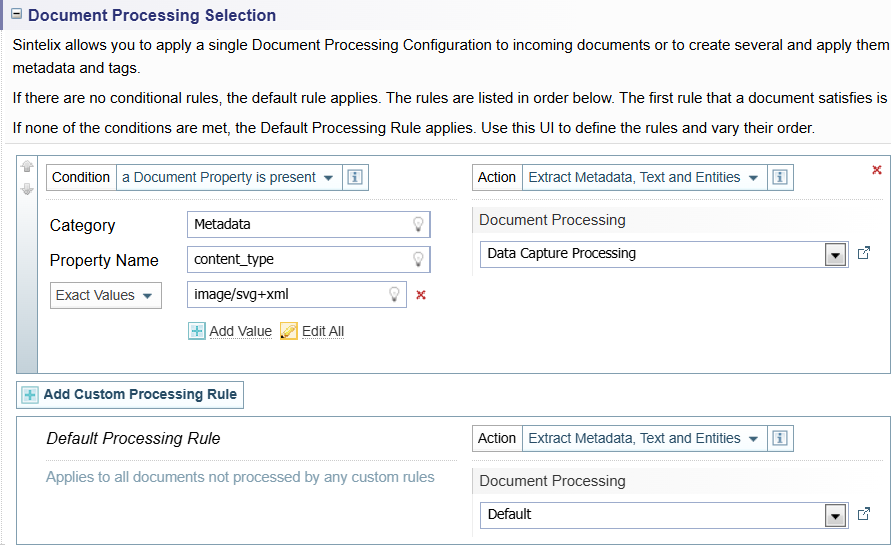Click info icon beside custom rule Action
This screenshot has width=891, height=546.
pos(781,178)
